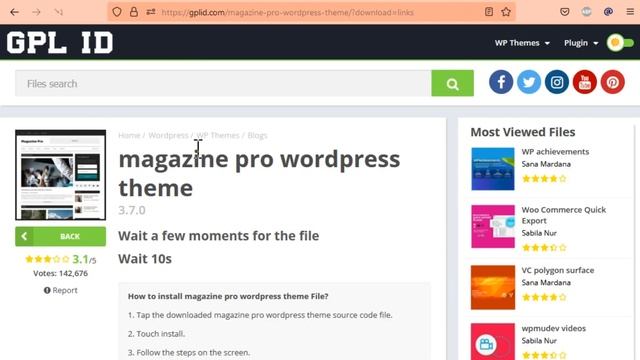
Task: Open Home breadcrumb link
Action: point(129,136)
